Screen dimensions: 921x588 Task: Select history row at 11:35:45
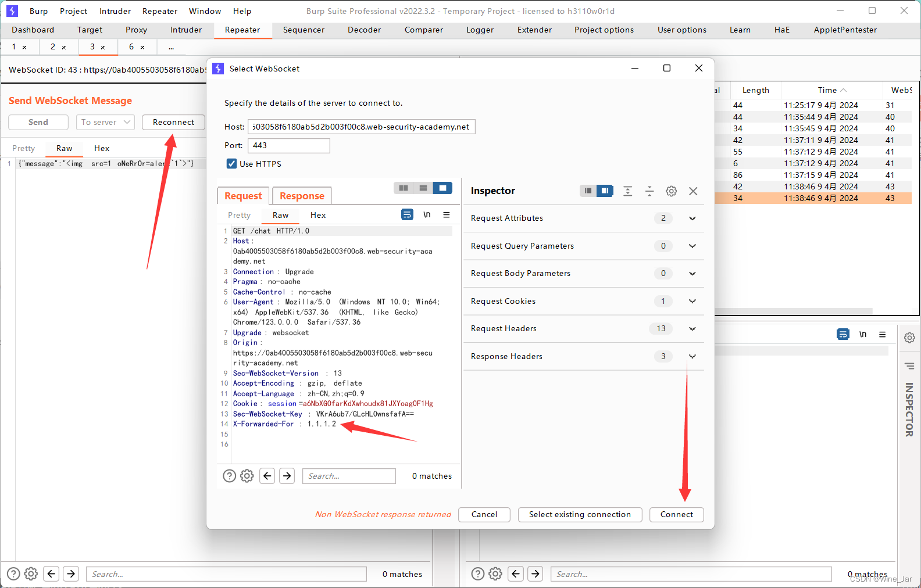point(814,128)
